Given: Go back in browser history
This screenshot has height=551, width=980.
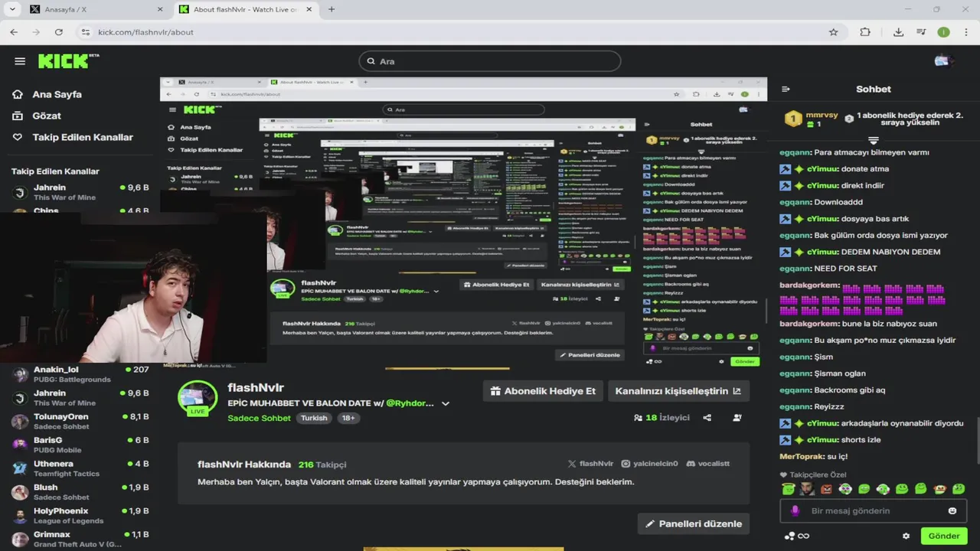Looking at the screenshot, I should pos(14,32).
